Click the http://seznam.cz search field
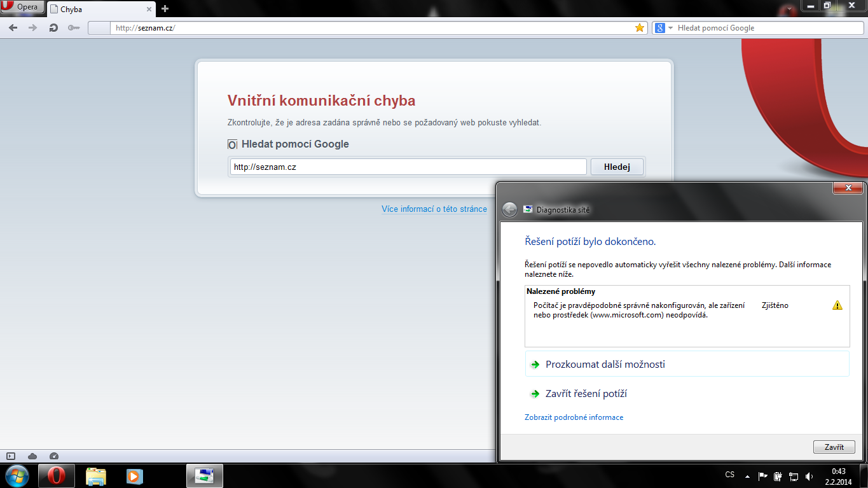 [x=408, y=167]
